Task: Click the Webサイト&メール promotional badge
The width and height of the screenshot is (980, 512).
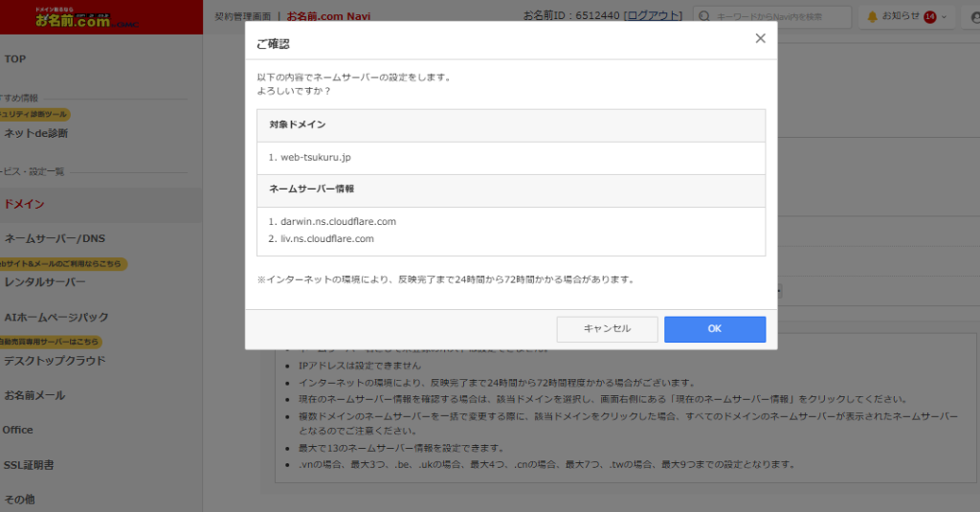Action: (x=62, y=264)
